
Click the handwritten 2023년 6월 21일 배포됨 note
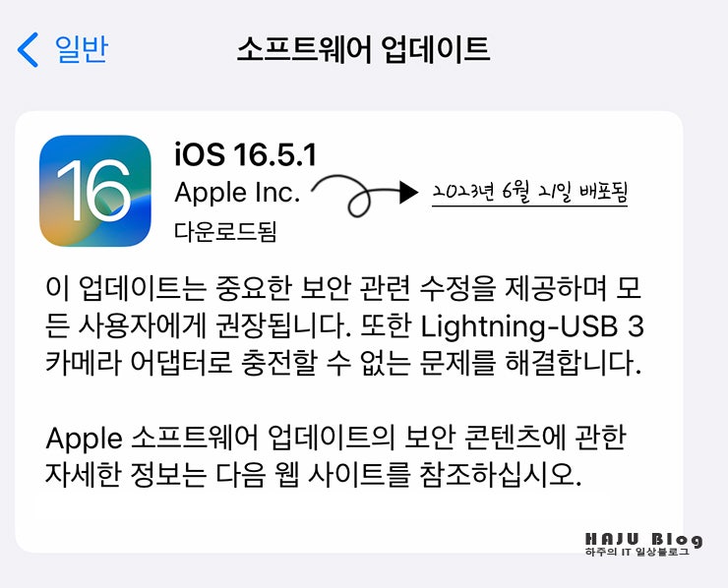529,193
